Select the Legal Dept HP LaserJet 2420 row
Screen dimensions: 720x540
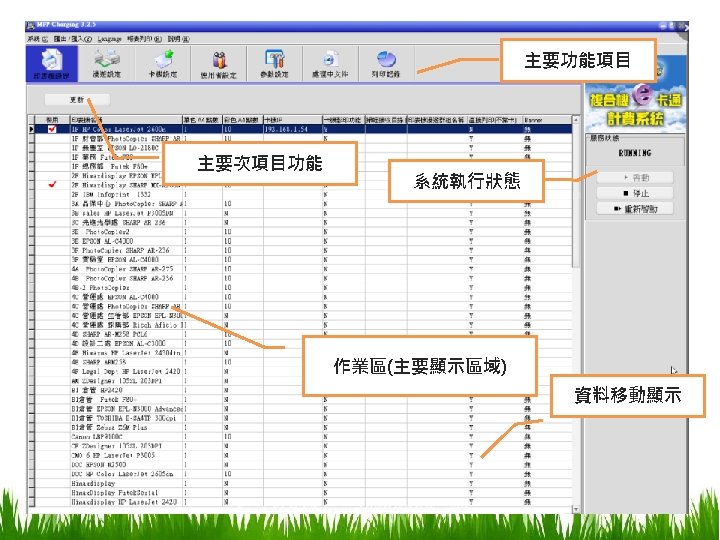coord(301,371)
